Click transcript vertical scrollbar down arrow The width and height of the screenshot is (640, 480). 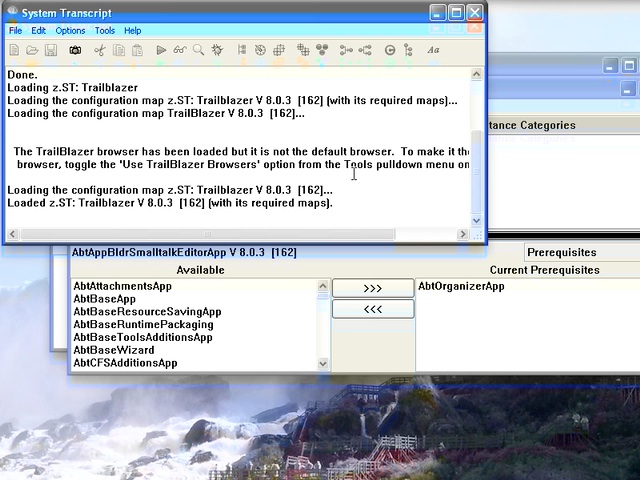[476, 220]
